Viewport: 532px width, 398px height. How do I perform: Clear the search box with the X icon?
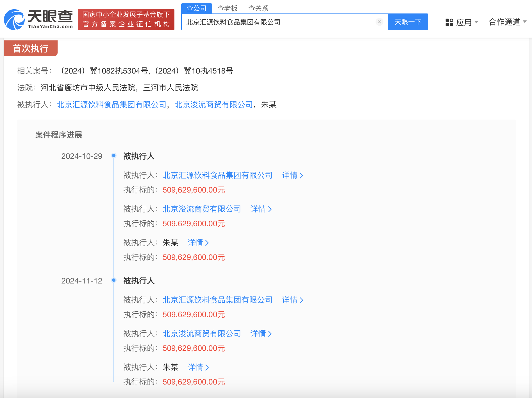(x=379, y=22)
